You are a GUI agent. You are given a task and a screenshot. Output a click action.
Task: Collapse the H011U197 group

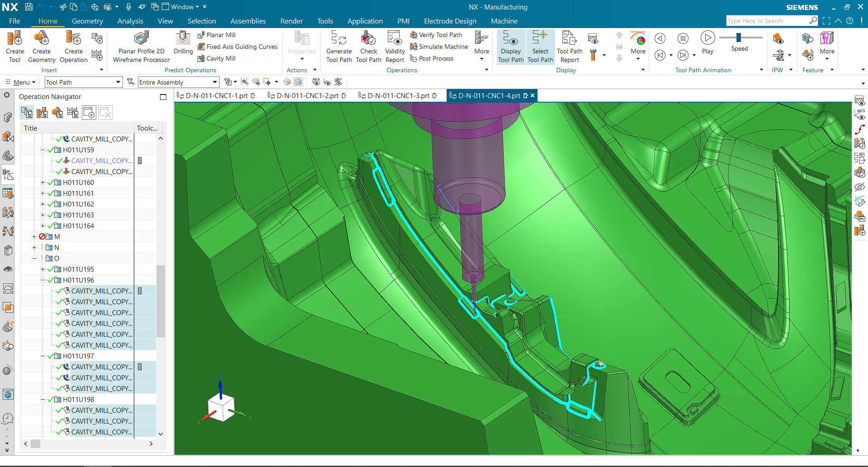point(42,356)
